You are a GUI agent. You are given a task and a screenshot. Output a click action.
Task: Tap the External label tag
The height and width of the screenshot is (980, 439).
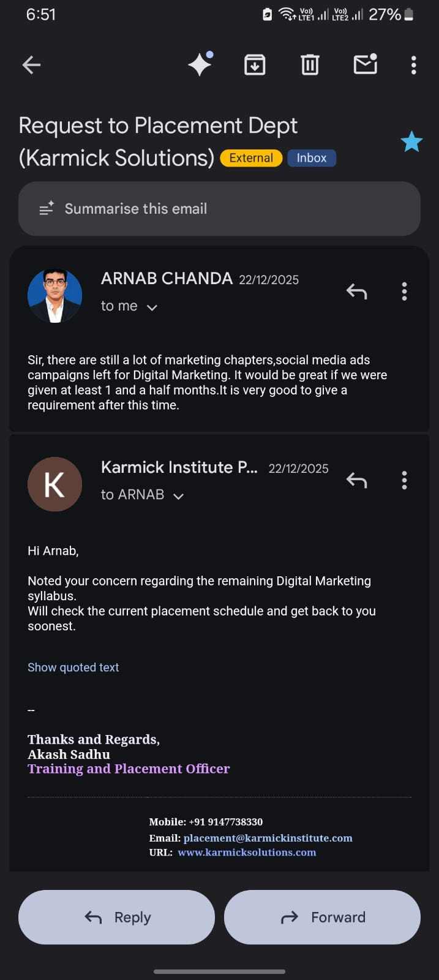[251, 158]
